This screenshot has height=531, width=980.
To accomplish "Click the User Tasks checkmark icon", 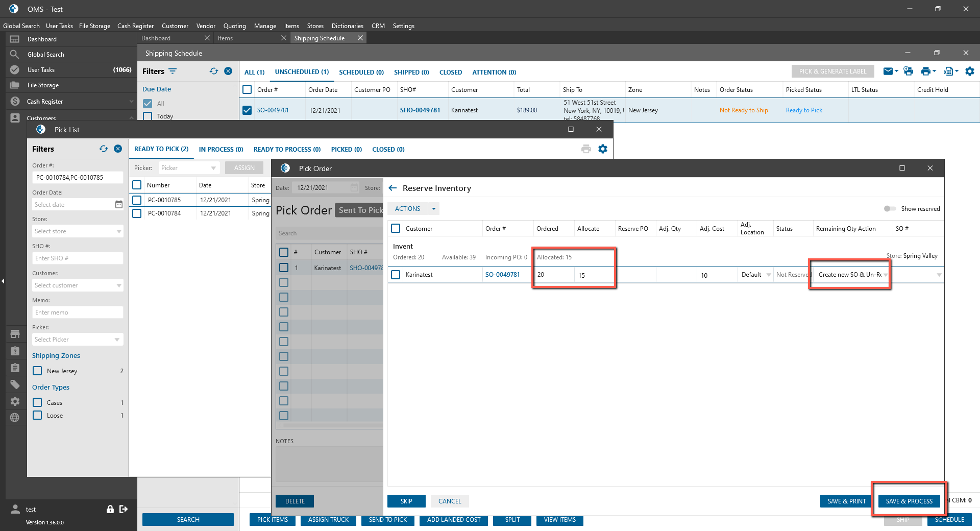I will click(x=15, y=69).
